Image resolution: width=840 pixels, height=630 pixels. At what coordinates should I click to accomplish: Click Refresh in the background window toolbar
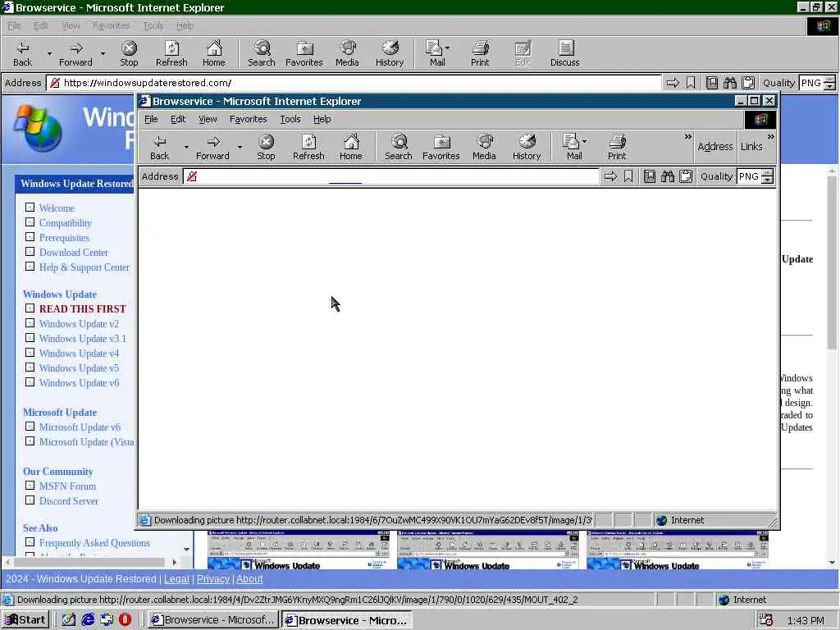(171, 53)
